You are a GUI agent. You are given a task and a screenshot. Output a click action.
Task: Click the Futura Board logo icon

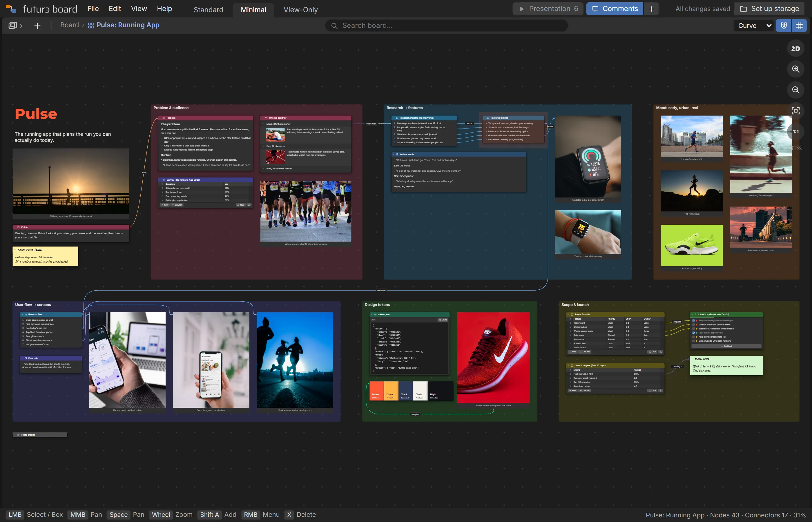coord(11,9)
